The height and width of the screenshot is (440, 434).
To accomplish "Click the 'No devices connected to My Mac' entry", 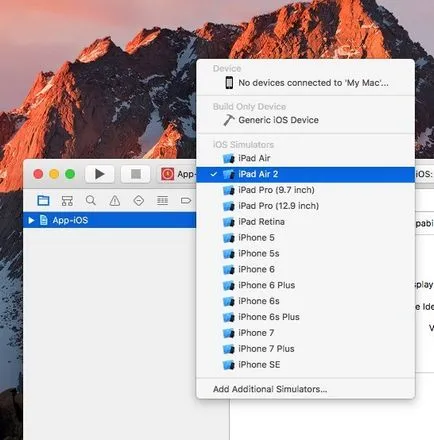I will [306, 83].
